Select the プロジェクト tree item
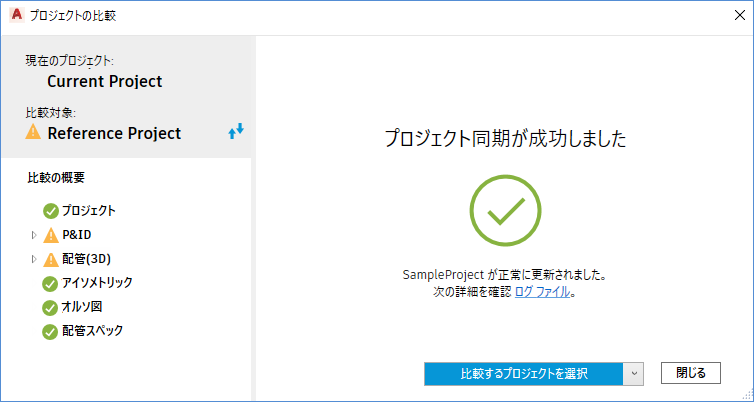 (x=88, y=211)
